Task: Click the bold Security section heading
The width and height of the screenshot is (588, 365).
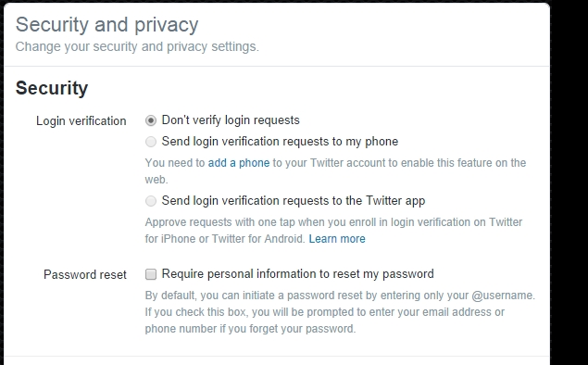Action: 52,88
